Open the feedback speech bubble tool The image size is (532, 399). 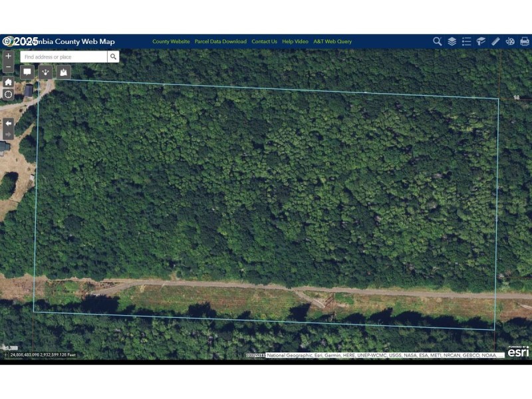point(27,72)
